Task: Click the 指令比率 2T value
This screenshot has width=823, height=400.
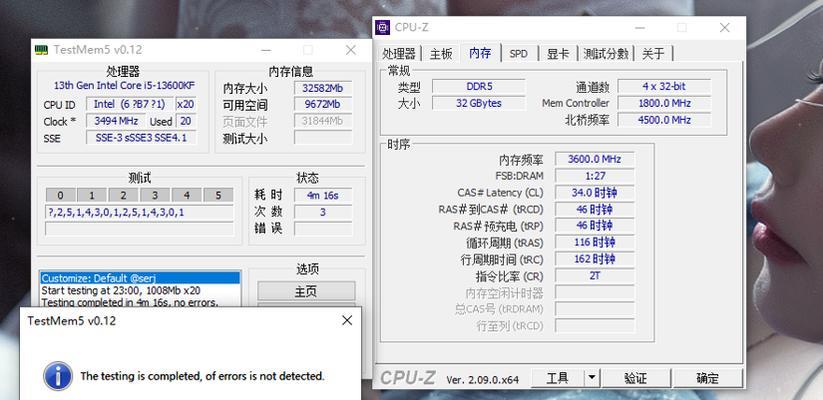Action: coord(595,276)
